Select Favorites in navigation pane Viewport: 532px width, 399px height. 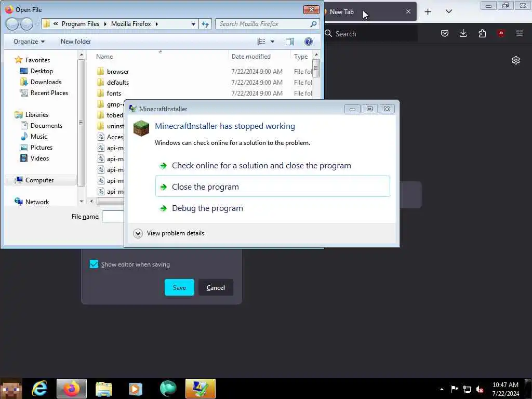tap(37, 60)
